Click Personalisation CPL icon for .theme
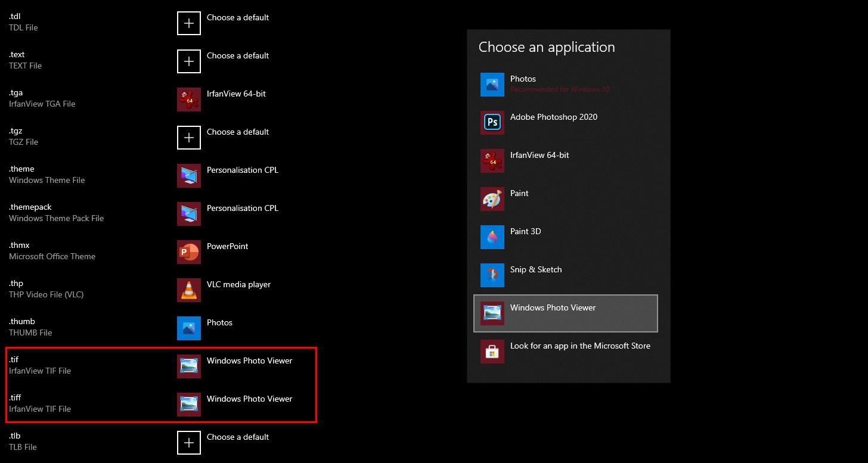The image size is (868, 463). pos(189,176)
